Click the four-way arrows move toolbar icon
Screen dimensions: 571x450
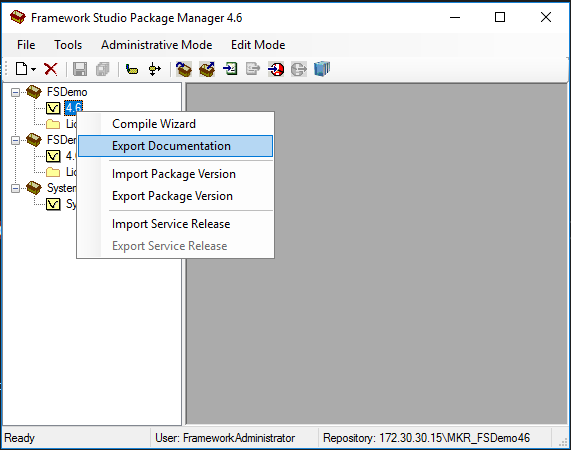[155, 69]
